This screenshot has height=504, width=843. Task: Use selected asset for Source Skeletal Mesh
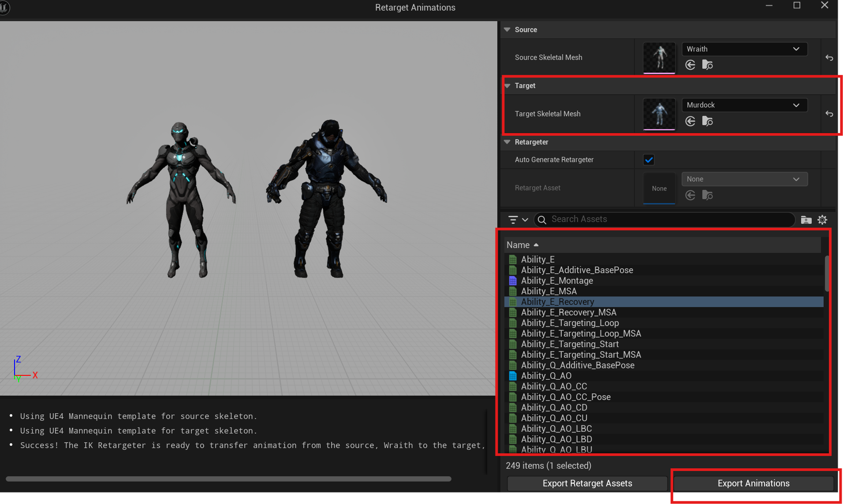[690, 65]
